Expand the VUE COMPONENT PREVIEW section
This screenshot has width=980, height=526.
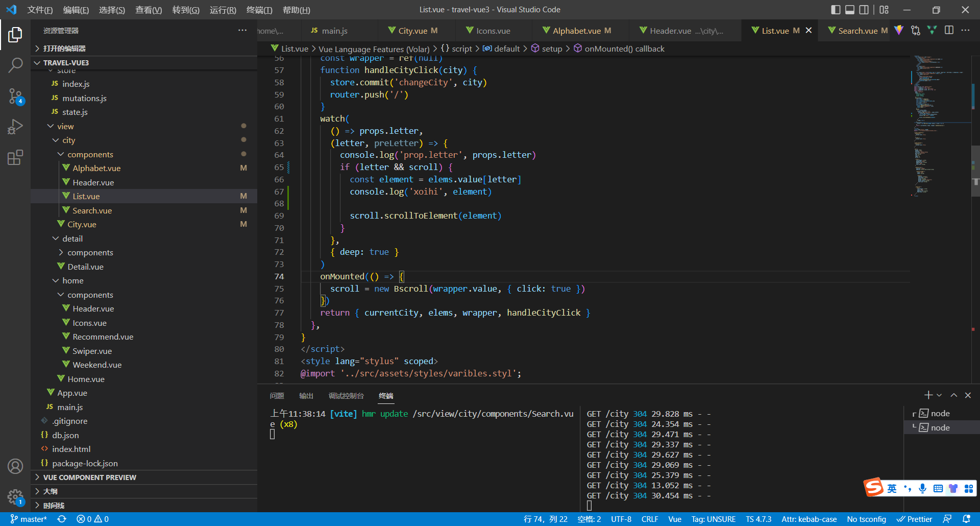(x=144, y=477)
